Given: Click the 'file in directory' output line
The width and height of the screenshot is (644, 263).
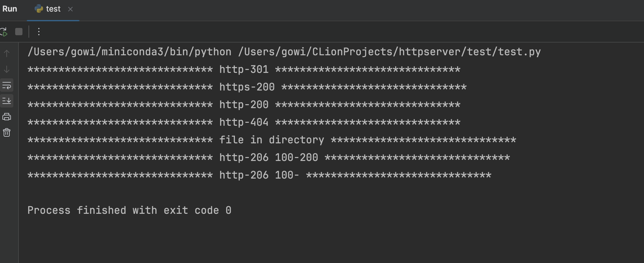Looking at the screenshot, I should point(271,140).
